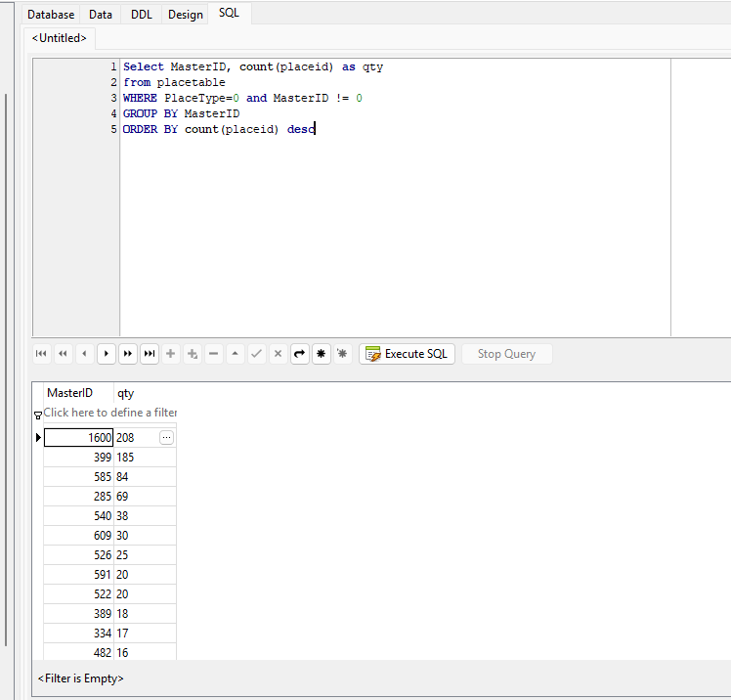Click qty cell with value 84
The image size is (731, 700).
[145, 477]
